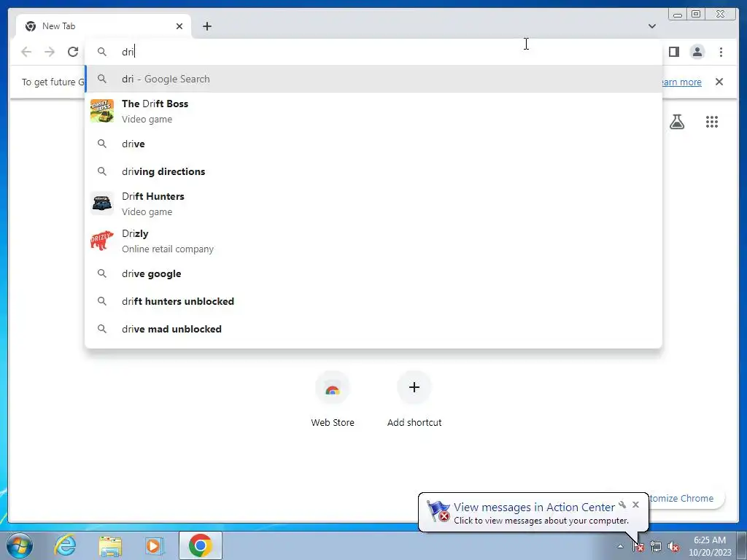Dismiss the info bar with X
The image size is (747, 560).
[719, 82]
